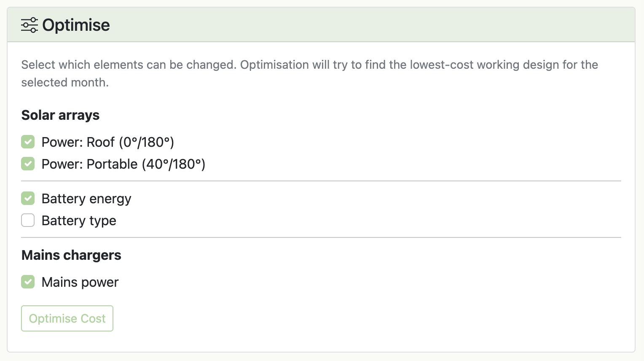Click the Mains chargers section heading
Image resolution: width=644 pixels, height=361 pixels.
pyautogui.click(x=71, y=255)
